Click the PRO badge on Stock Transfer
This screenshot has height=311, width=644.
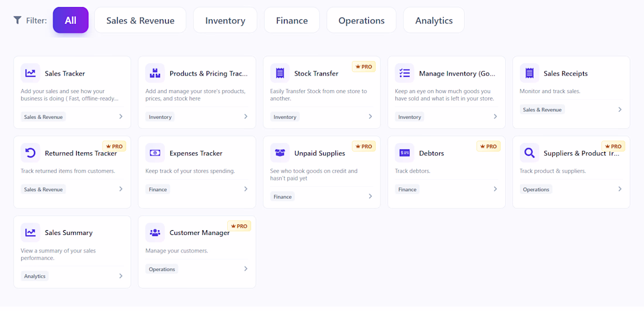[x=364, y=67]
